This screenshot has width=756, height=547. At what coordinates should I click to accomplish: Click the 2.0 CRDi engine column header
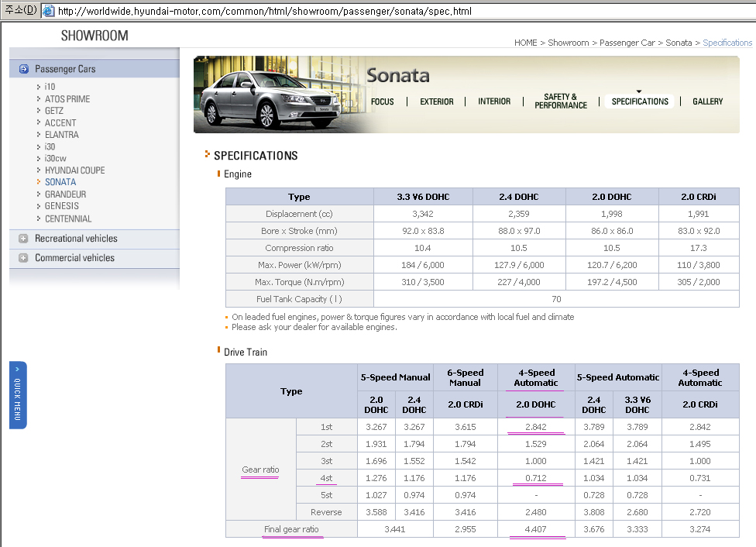click(699, 197)
